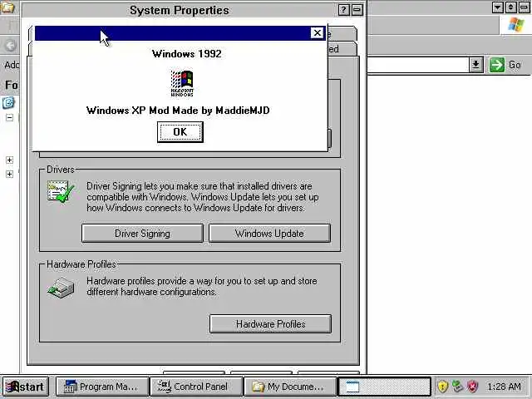Click the Windows XP Mod credit text

tap(178, 111)
